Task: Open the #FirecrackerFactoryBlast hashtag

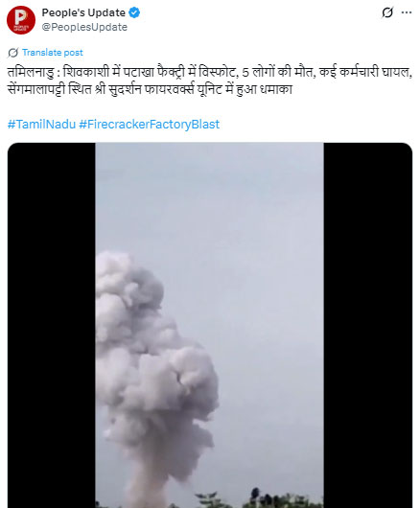Action: (150, 124)
